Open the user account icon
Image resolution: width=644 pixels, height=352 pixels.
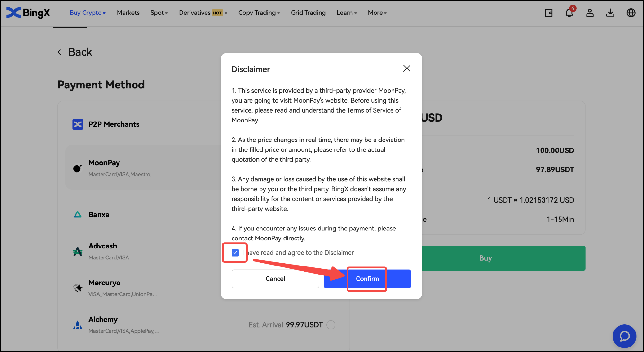click(590, 13)
